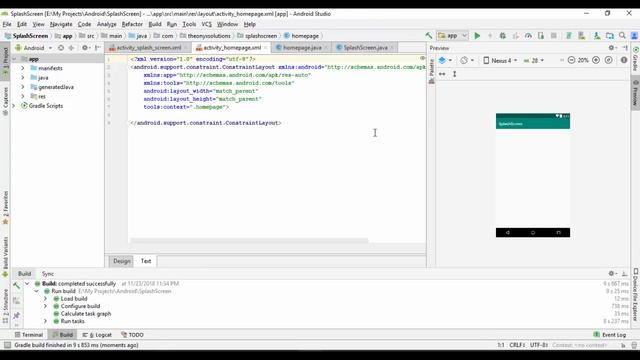This screenshot has height=360, width=640.
Task: Open the Terminal tool window
Action: click(x=29, y=335)
